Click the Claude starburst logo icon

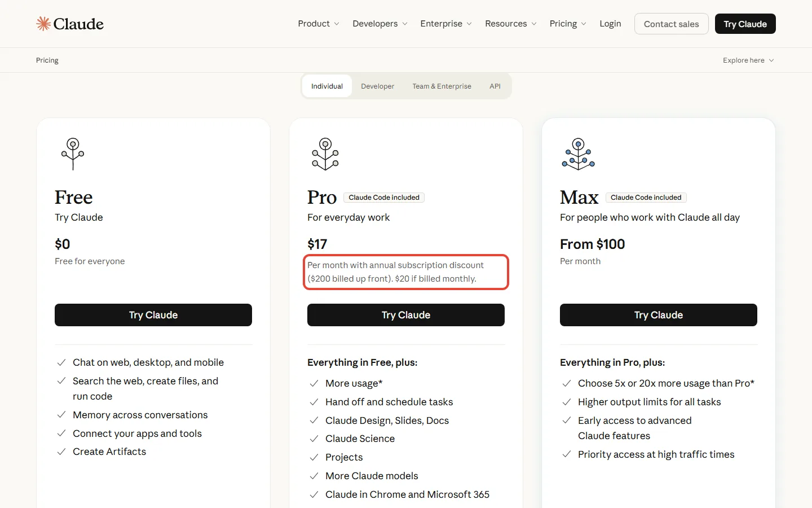click(43, 24)
